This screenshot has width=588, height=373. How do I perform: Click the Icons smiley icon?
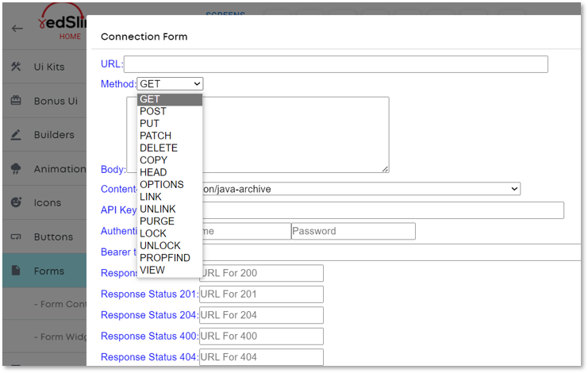(16, 202)
